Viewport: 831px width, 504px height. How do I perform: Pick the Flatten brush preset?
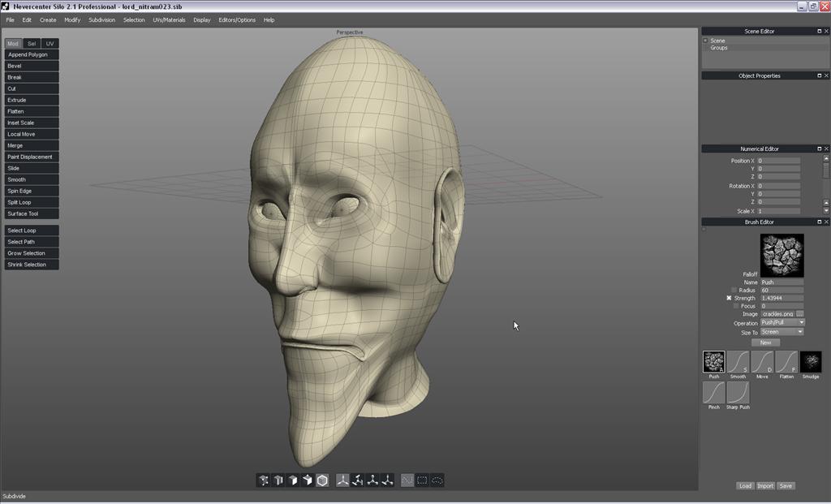click(786, 362)
